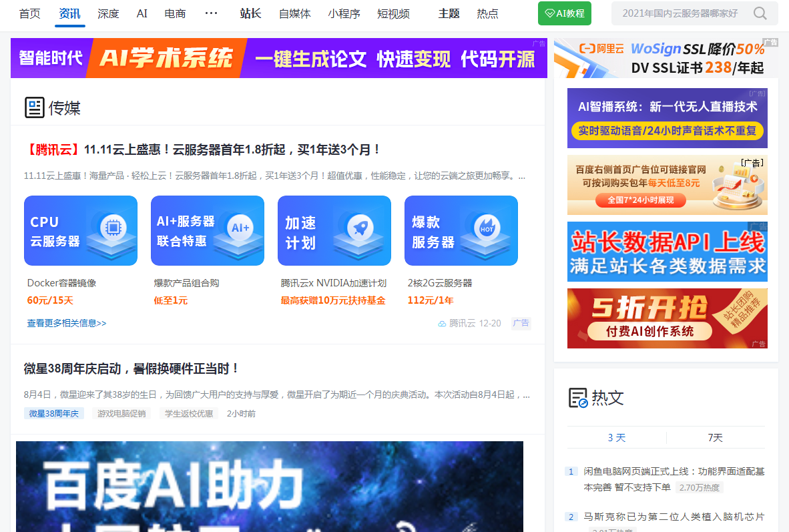Open the 自媒体 navigation item

coord(295,13)
